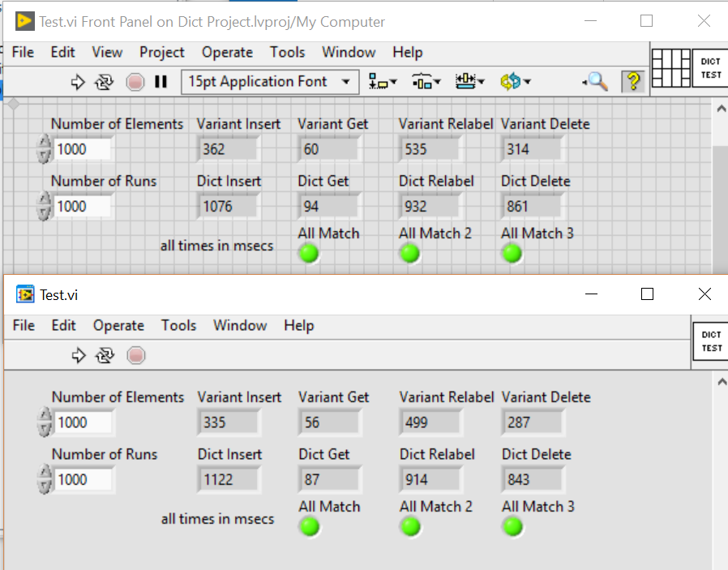Open Operate menu in the top window
This screenshot has width=728, height=570.
click(x=227, y=53)
